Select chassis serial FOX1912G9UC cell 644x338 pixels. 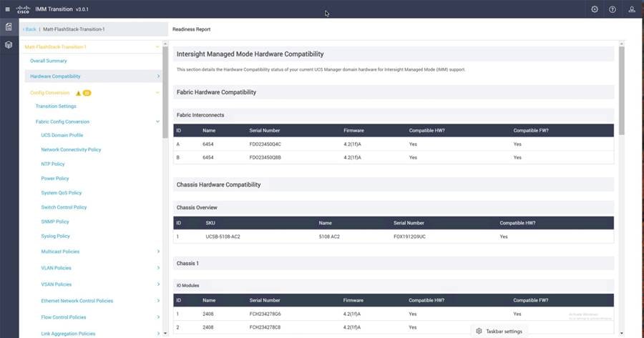coord(409,237)
